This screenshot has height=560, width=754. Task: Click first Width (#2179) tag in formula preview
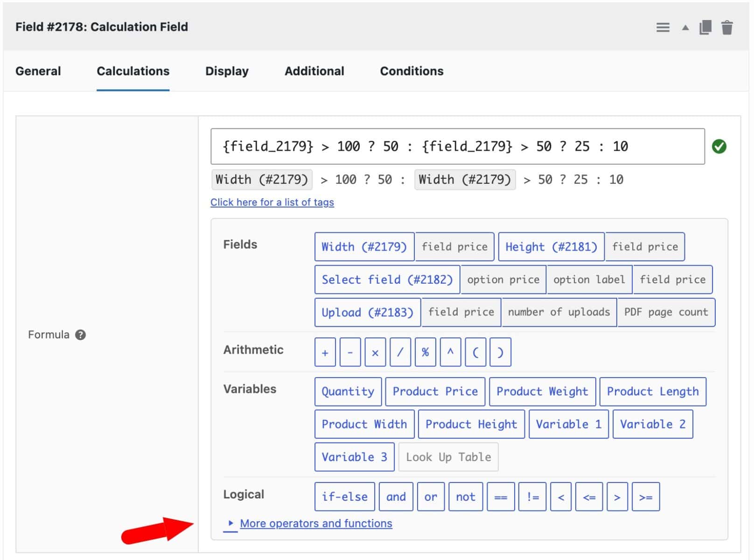(262, 180)
